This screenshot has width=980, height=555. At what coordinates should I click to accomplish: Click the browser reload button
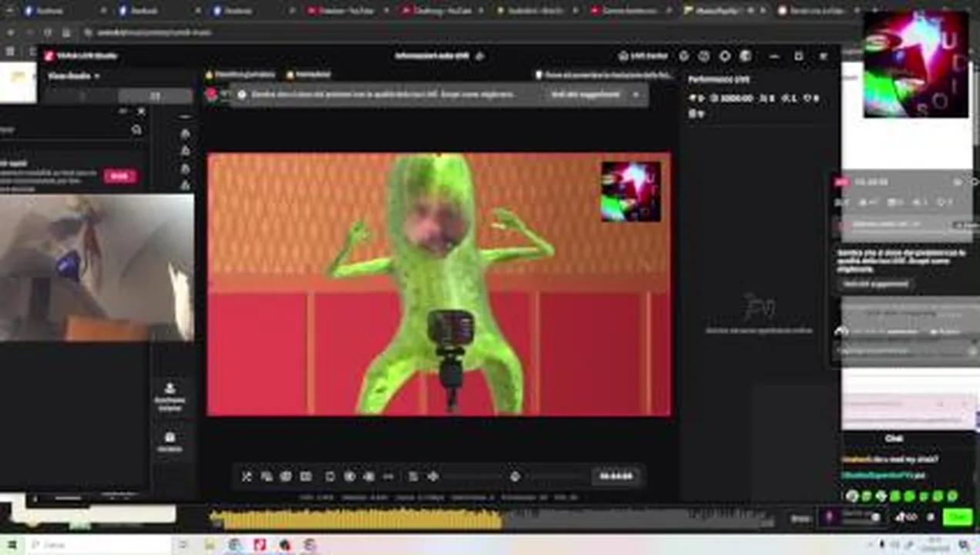pyautogui.click(x=48, y=32)
